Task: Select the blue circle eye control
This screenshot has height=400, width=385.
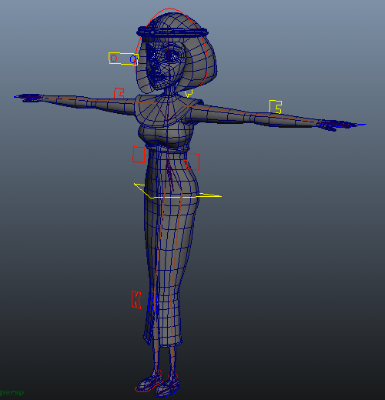Action: coord(133,60)
